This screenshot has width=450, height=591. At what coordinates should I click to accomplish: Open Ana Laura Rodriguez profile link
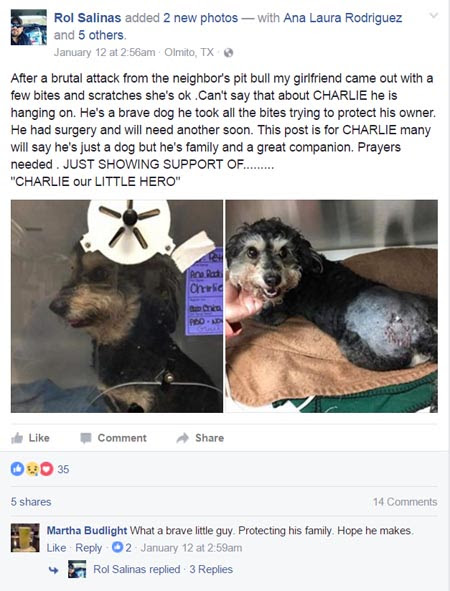coord(343,18)
